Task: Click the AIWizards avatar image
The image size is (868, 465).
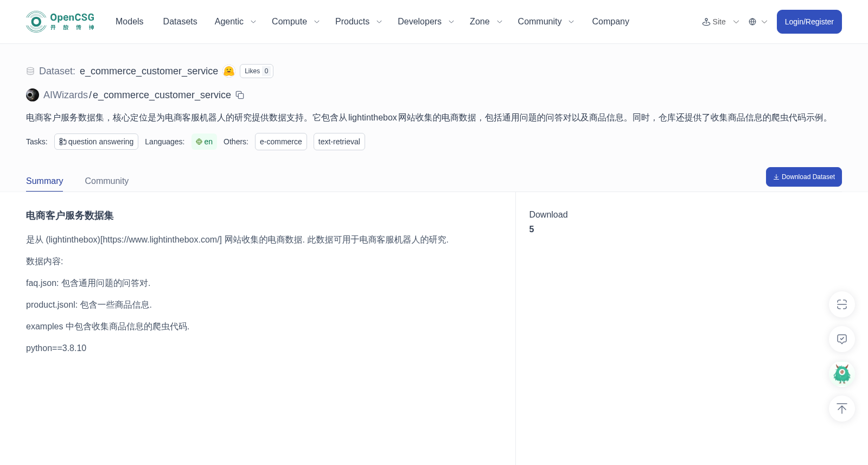Action: (33, 95)
